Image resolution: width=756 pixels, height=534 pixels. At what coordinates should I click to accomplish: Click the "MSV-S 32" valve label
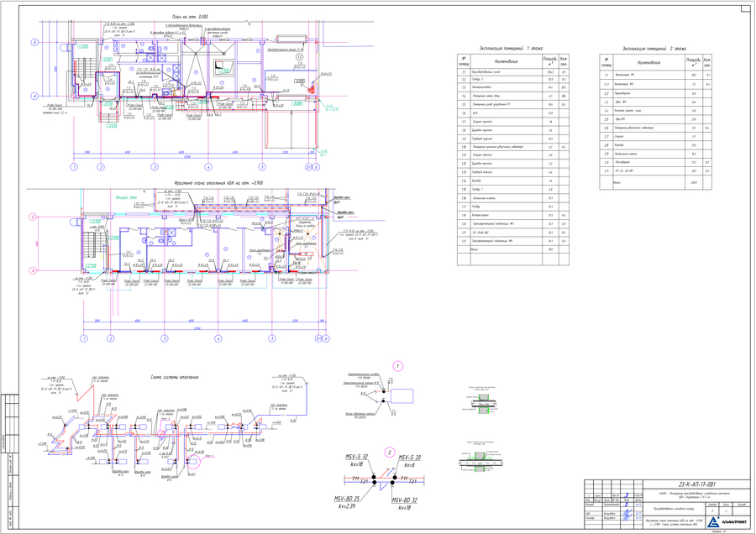tap(356, 457)
